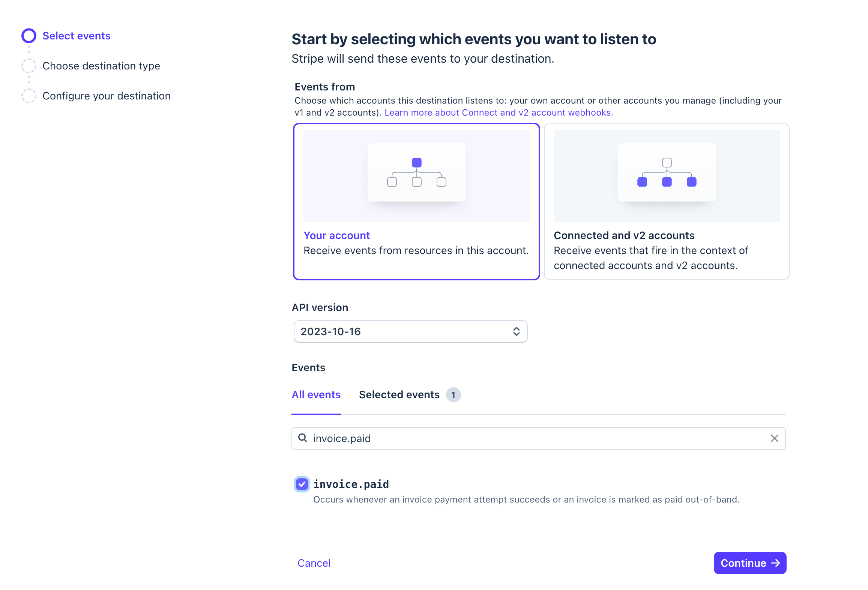Uncheck the invoice.paid event checkbox
This screenshot has height=590, width=868.
pyautogui.click(x=302, y=484)
